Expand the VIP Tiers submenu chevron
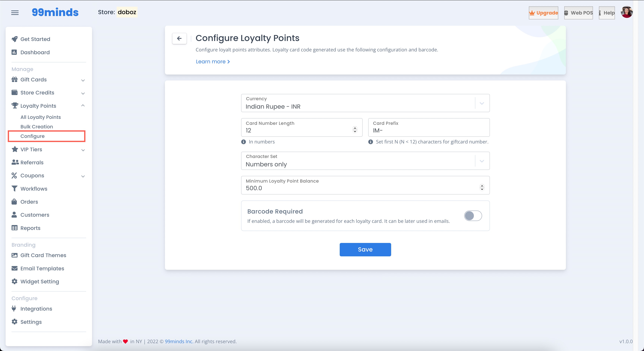 [83, 150]
